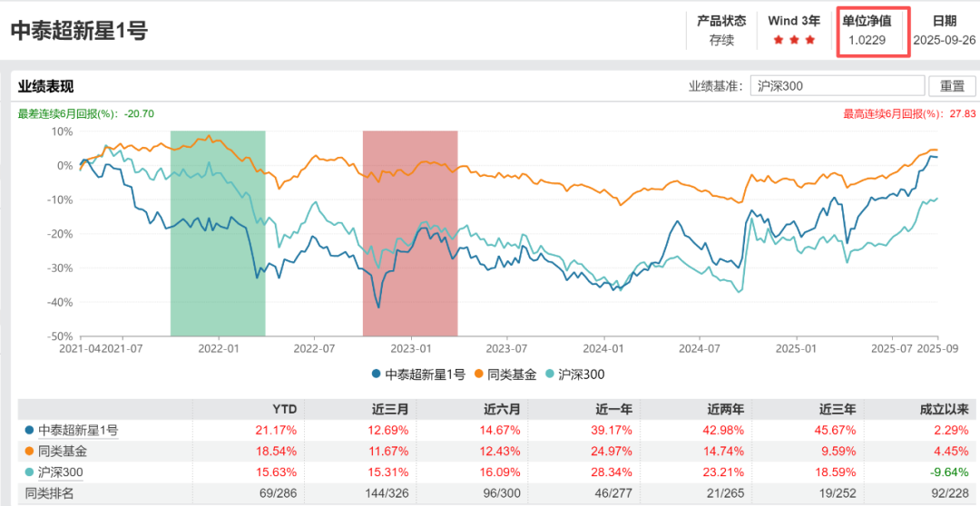Click teal dot in 沪深300 table row

tap(30, 472)
